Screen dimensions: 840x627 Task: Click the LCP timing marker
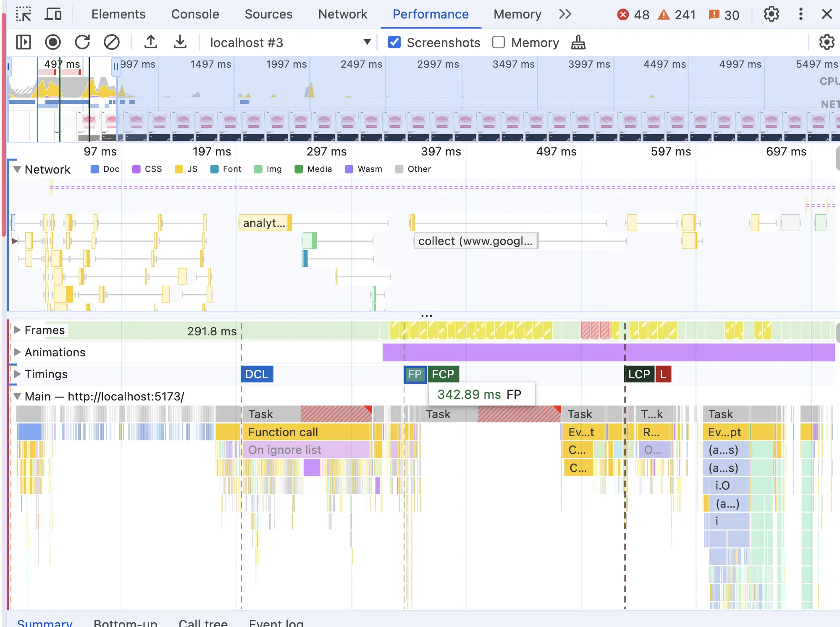[x=639, y=374]
